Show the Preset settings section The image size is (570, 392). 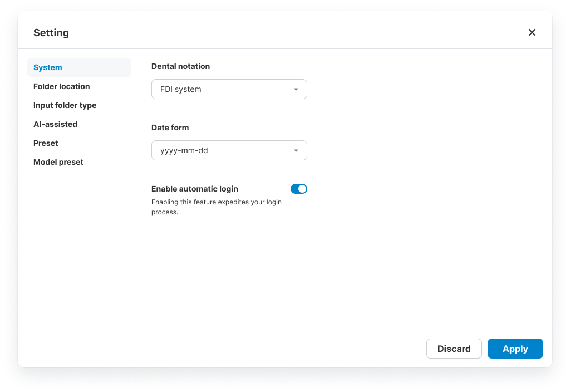pyautogui.click(x=46, y=143)
